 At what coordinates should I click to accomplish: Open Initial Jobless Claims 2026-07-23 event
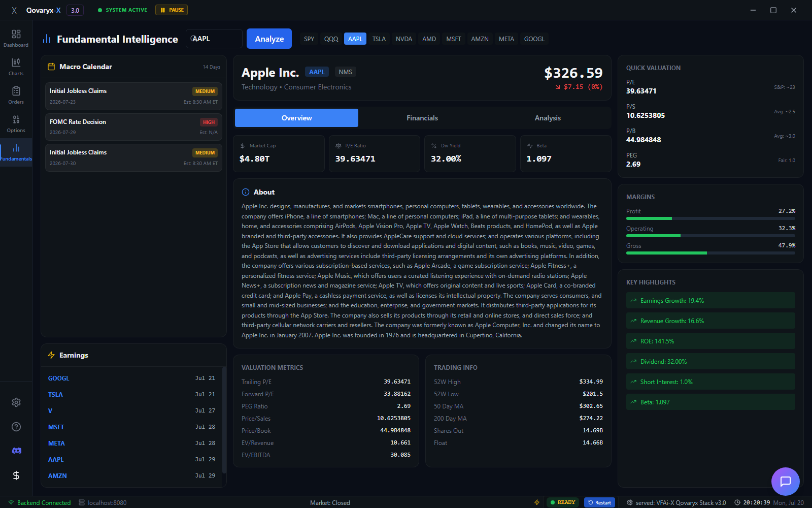[x=133, y=96]
